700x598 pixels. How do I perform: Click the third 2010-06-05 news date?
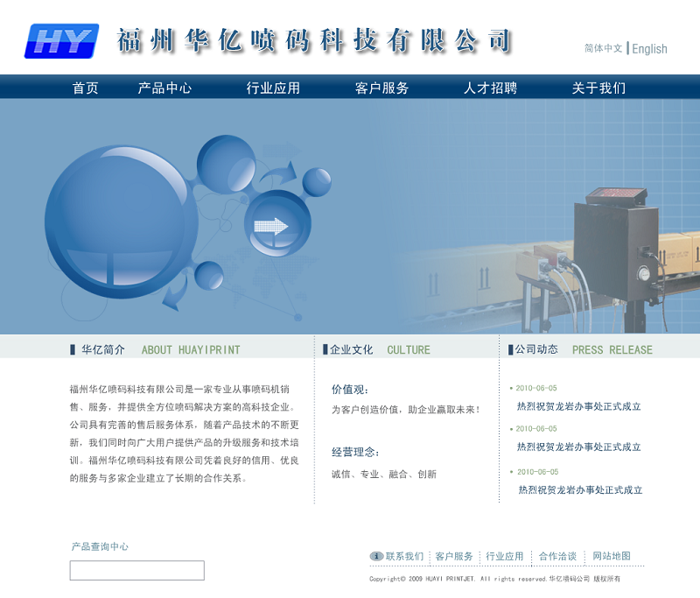click(x=537, y=472)
